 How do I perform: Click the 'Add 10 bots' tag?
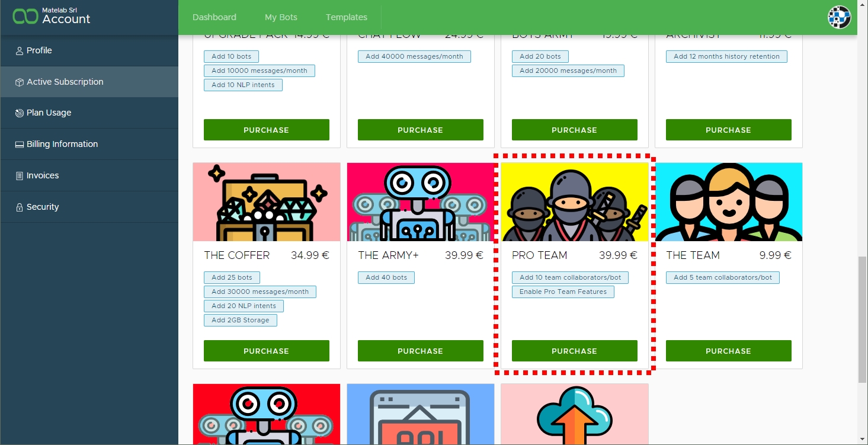pos(232,56)
